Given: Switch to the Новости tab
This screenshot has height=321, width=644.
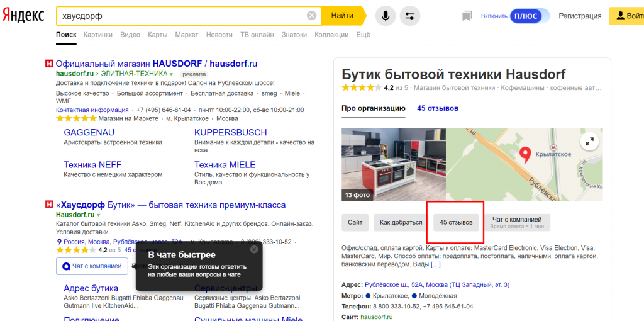Looking at the screenshot, I should tap(219, 35).
